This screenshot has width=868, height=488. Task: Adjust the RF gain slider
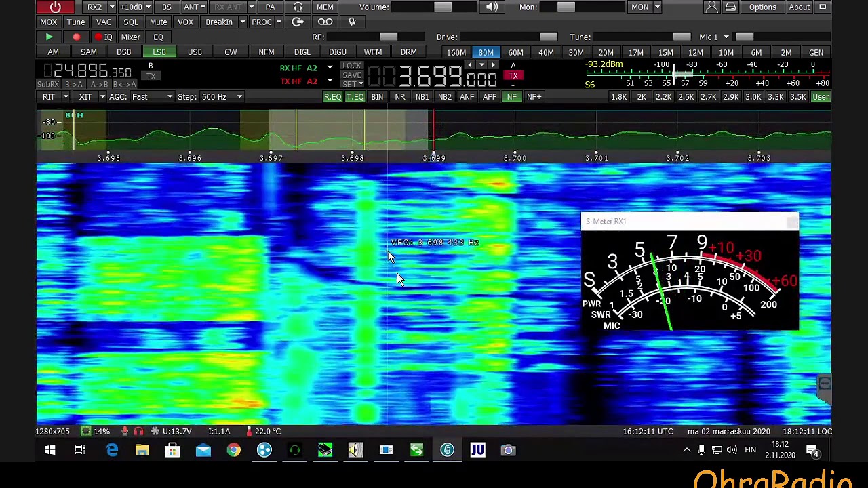(374, 37)
